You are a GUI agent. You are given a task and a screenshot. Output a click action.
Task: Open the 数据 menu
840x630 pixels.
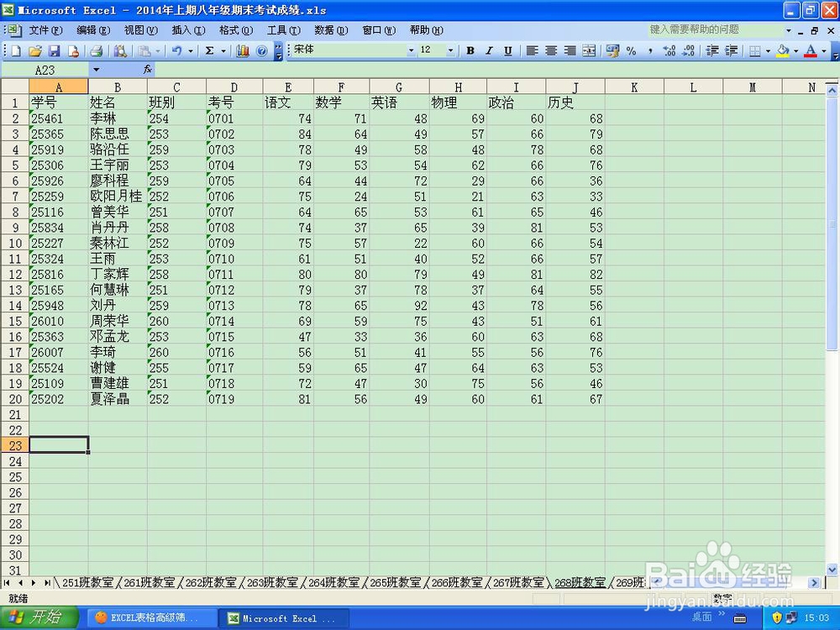(x=330, y=30)
